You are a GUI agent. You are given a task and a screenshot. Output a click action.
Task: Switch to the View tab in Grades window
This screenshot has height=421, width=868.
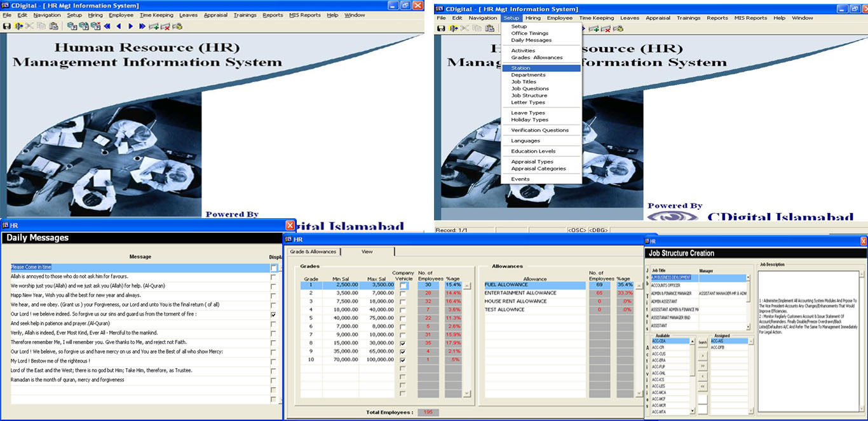(367, 252)
